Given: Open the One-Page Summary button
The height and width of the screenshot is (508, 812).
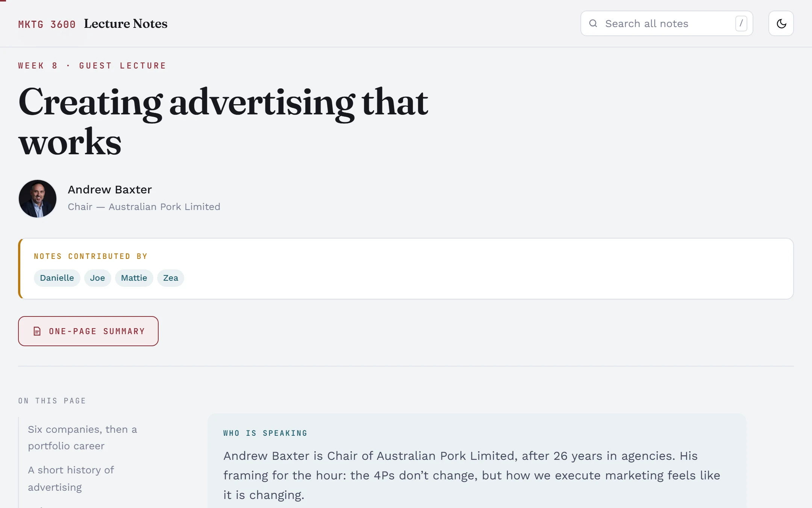Looking at the screenshot, I should pyautogui.click(x=88, y=331).
